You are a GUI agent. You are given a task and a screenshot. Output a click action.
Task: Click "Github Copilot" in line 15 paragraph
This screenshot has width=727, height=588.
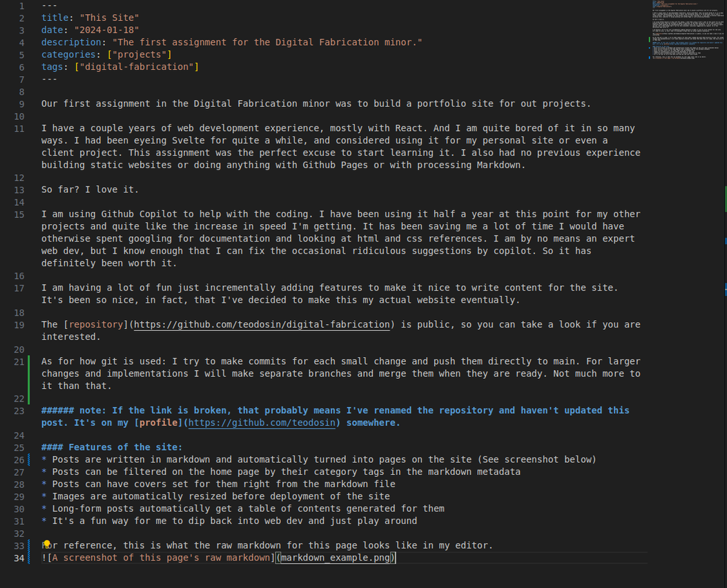pos(139,215)
